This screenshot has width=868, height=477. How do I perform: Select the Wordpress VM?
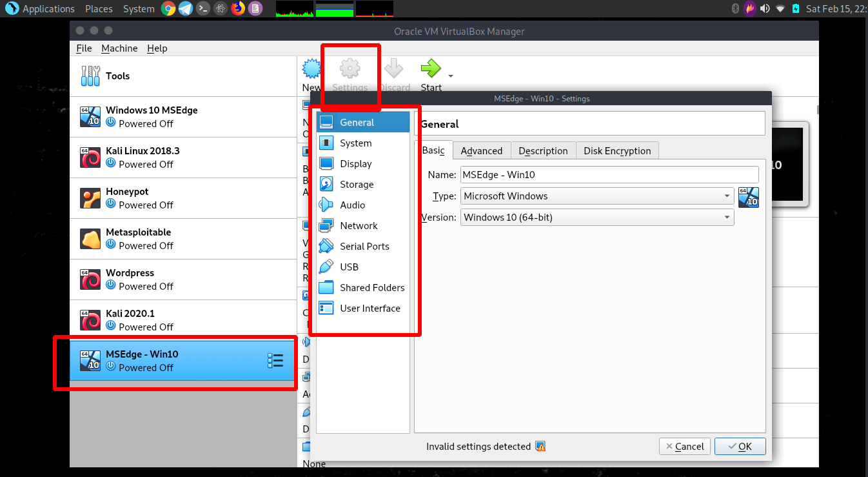pyautogui.click(x=184, y=279)
